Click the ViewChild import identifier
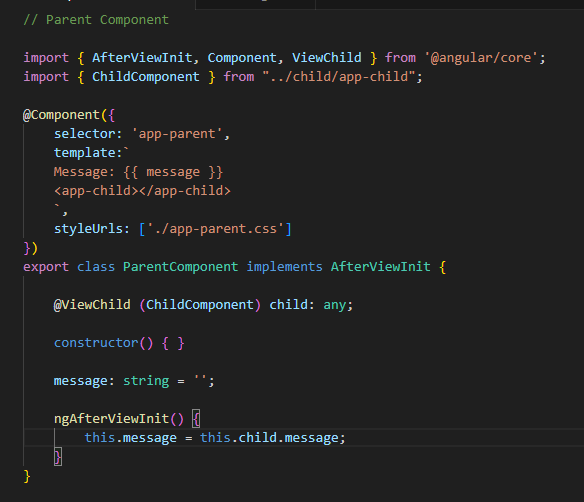This screenshot has height=502, width=584. click(326, 58)
